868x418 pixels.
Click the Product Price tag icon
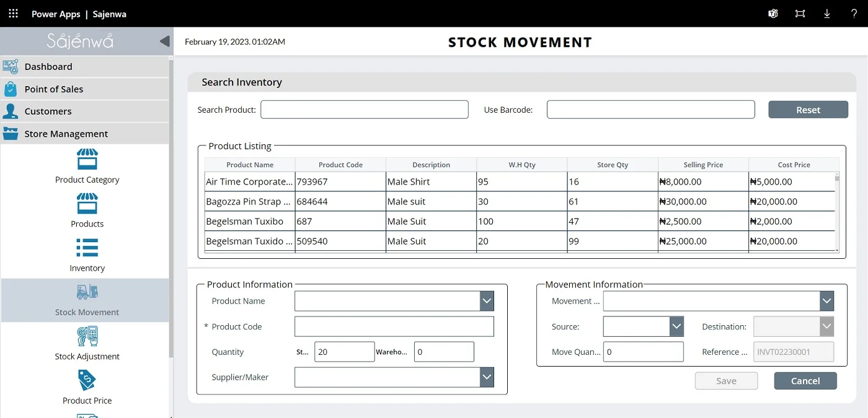(x=87, y=380)
